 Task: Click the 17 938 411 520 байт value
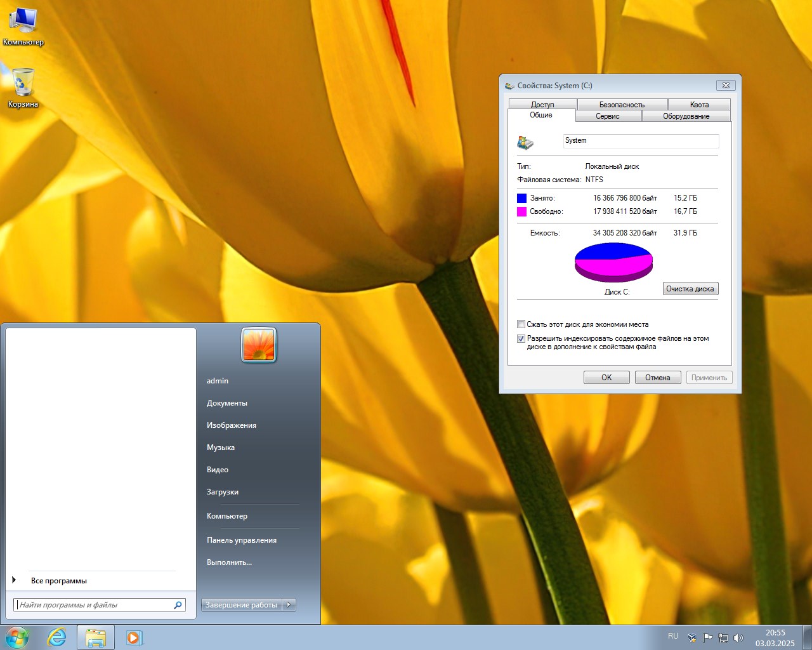point(625,211)
